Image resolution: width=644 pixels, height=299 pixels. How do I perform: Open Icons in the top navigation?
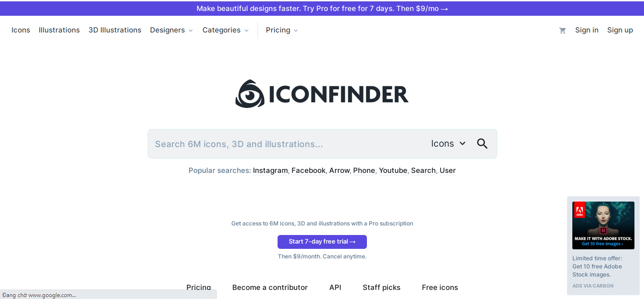[x=21, y=30]
